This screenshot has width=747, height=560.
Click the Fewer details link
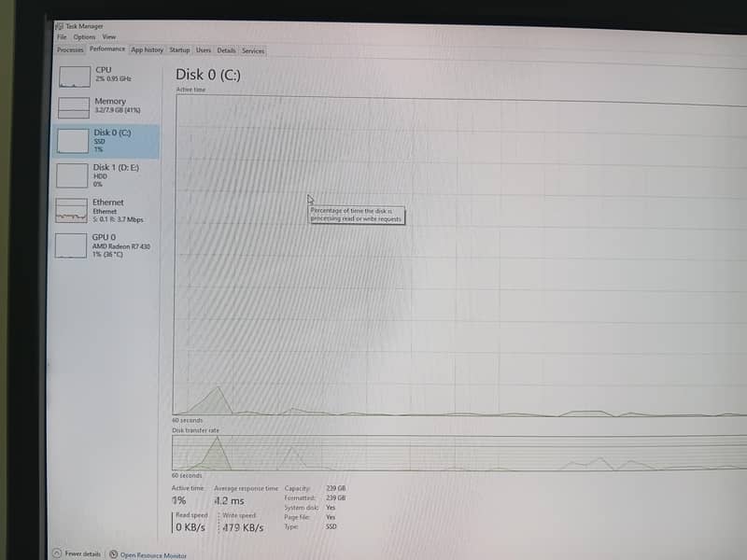tap(83, 553)
